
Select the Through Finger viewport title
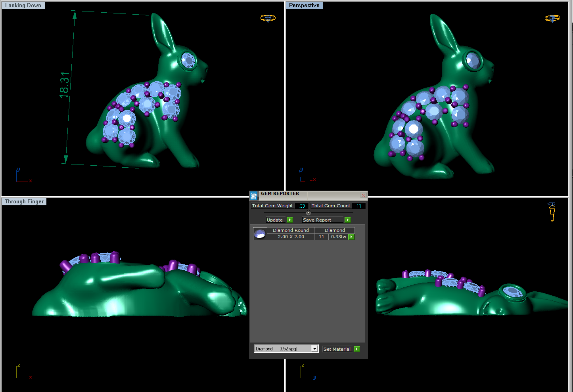(x=24, y=202)
